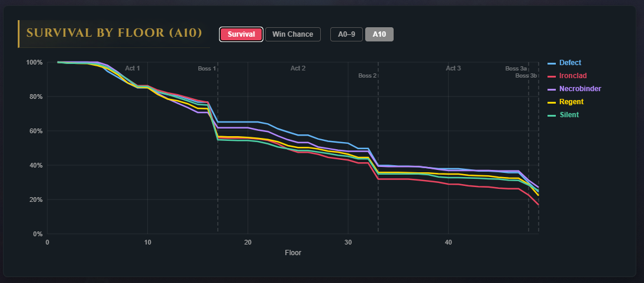Click the x-axis tick label 40
The width and height of the screenshot is (644, 283).
pos(448,242)
